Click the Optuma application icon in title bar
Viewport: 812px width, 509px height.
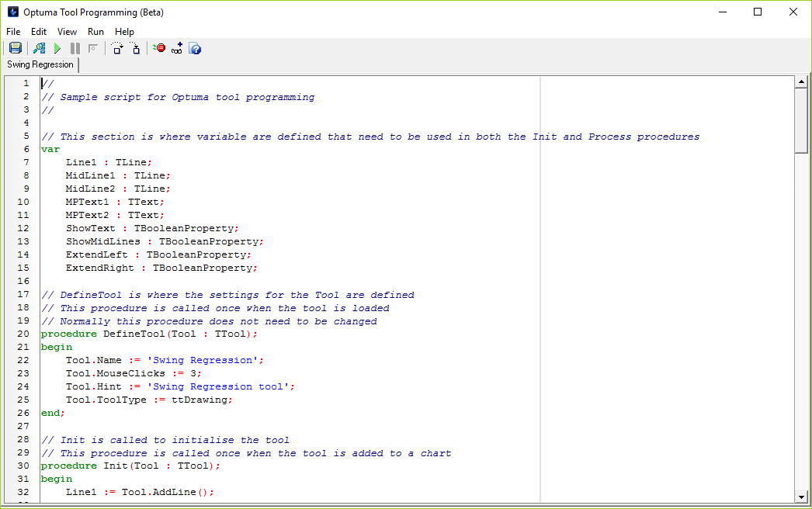tap(13, 12)
